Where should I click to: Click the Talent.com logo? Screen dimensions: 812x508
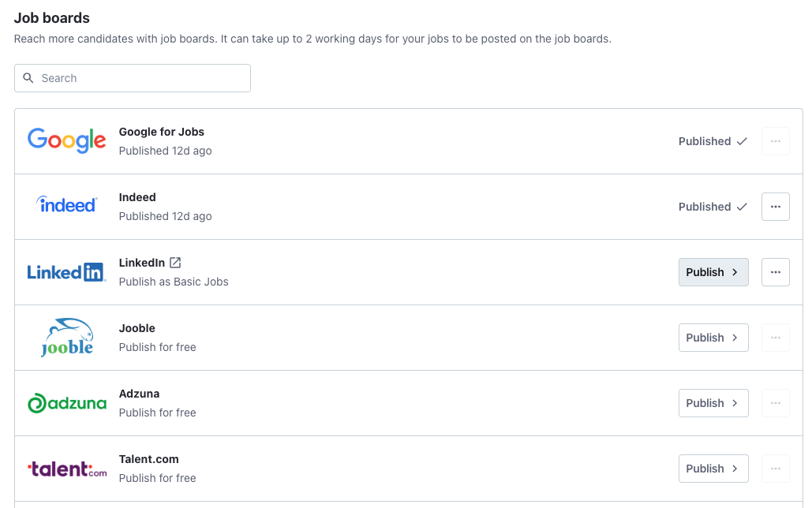click(66, 468)
